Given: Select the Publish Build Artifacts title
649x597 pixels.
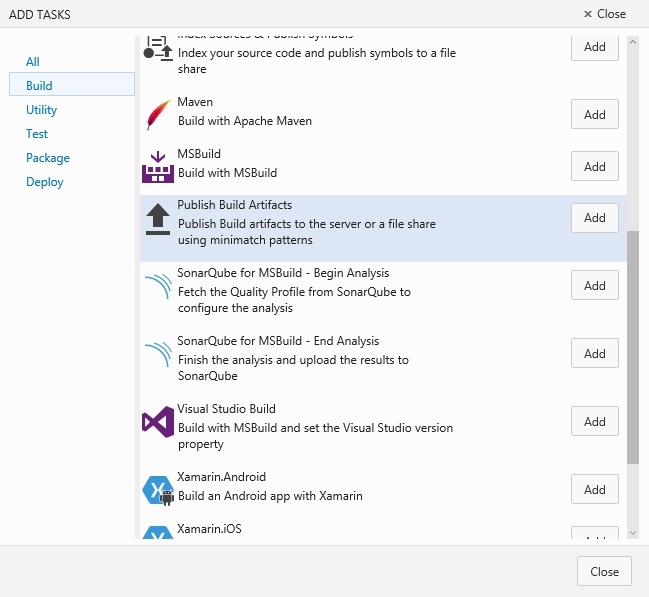Looking at the screenshot, I should [235, 205].
